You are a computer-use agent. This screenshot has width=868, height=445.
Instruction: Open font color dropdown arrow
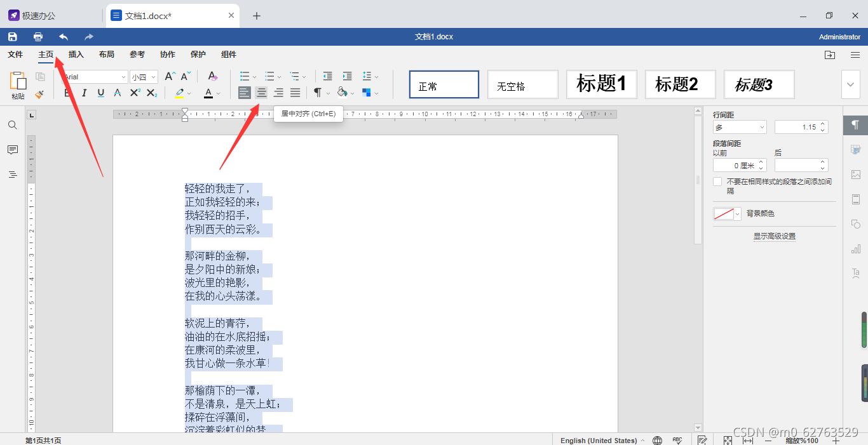[x=219, y=94]
